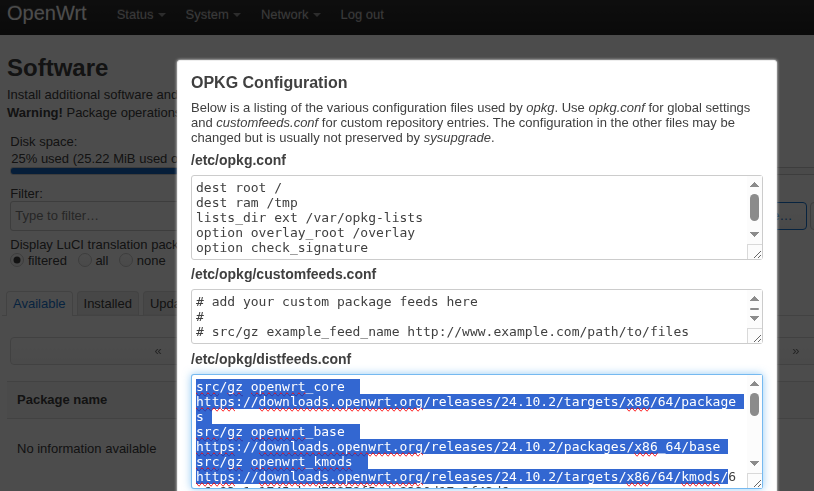Click distfeeds.conf scrollbar thumb
This screenshot has height=491, width=814.
[754, 404]
